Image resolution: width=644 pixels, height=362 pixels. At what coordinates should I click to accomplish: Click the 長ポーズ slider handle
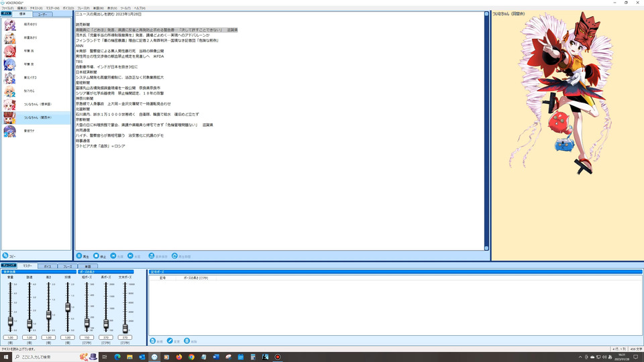(106, 324)
